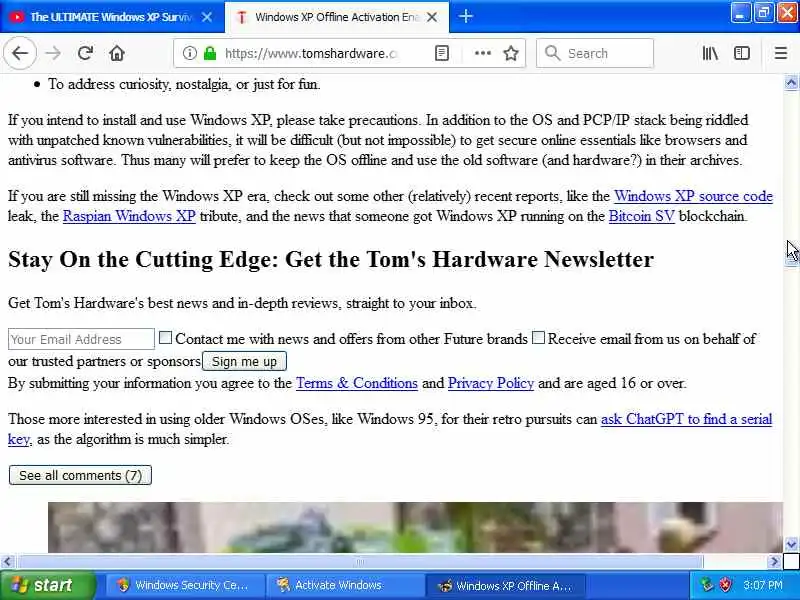Click the horizontal scrollbar right arrow
The width and height of the screenshot is (800, 600).
coord(774,562)
